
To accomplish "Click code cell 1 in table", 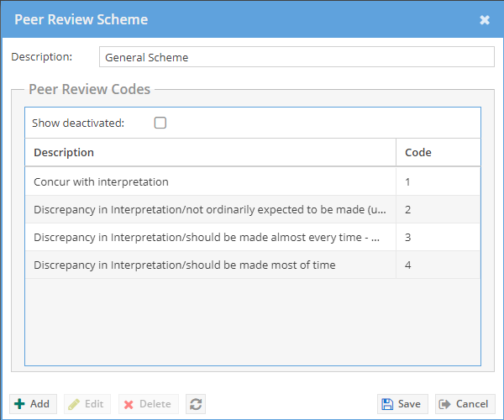I will pyautogui.click(x=438, y=181).
